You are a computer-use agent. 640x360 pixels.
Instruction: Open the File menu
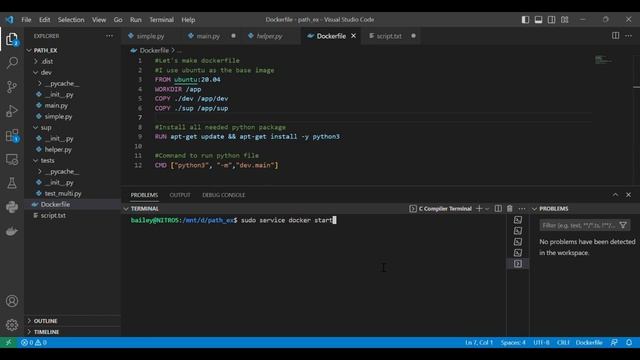click(26, 20)
